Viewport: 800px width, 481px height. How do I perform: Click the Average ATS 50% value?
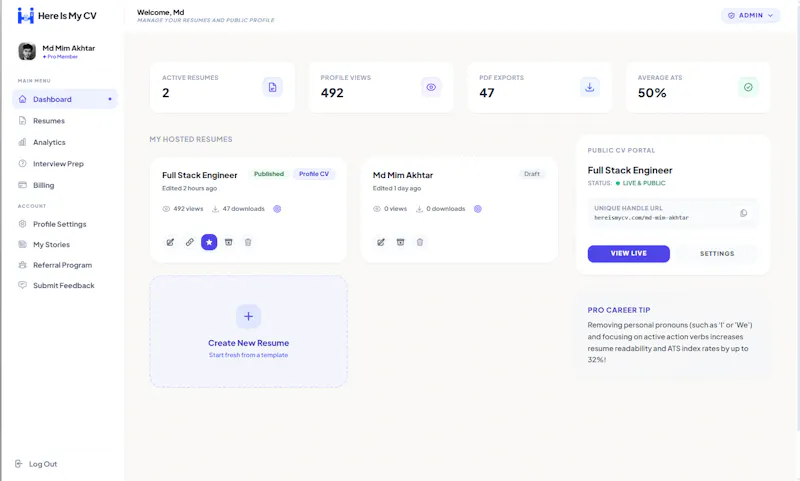(652, 93)
